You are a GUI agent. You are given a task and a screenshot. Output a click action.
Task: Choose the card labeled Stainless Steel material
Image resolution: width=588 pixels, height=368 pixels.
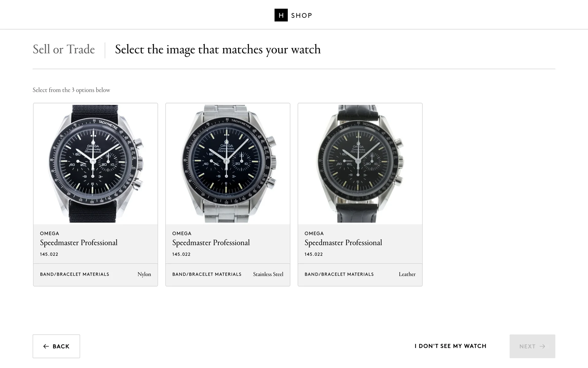(228, 194)
